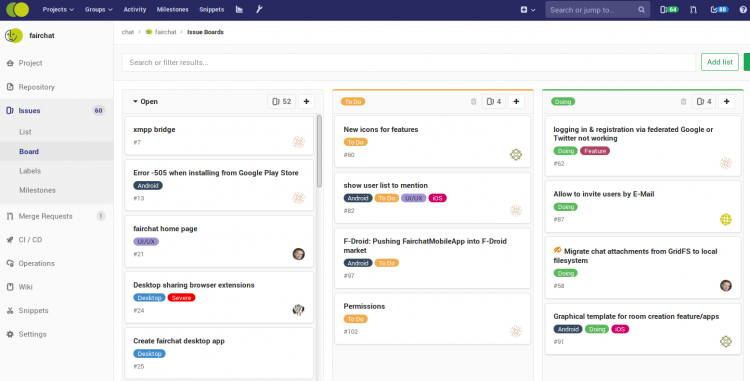This screenshot has height=381, width=750.
Task: Open the Error -505 Google Play Store issue
Action: pos(216,173)
